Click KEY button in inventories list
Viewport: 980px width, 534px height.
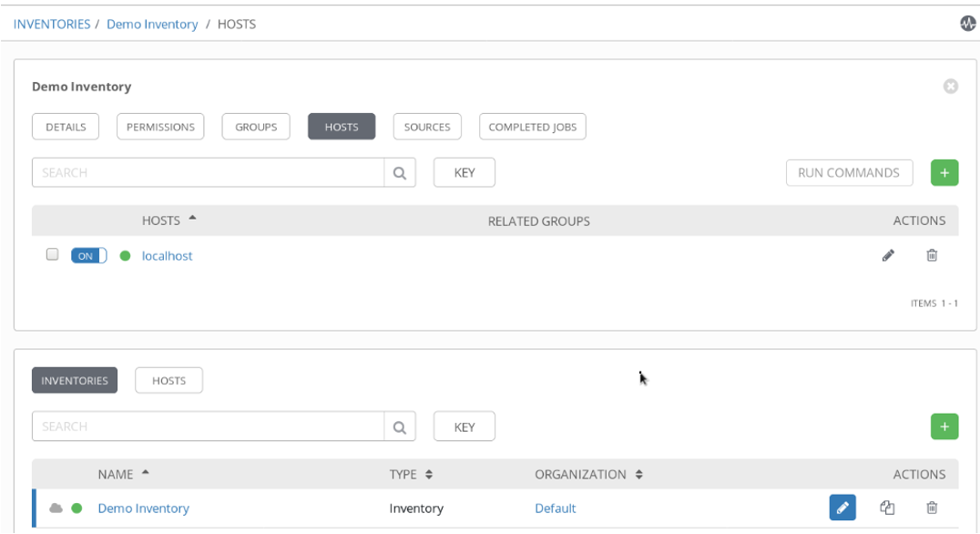464,426
